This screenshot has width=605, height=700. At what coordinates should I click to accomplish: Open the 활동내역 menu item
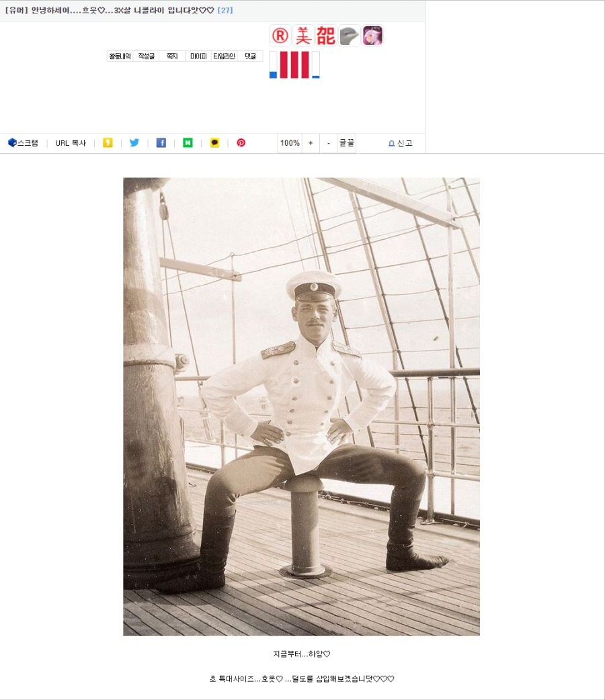click(120, 56)
